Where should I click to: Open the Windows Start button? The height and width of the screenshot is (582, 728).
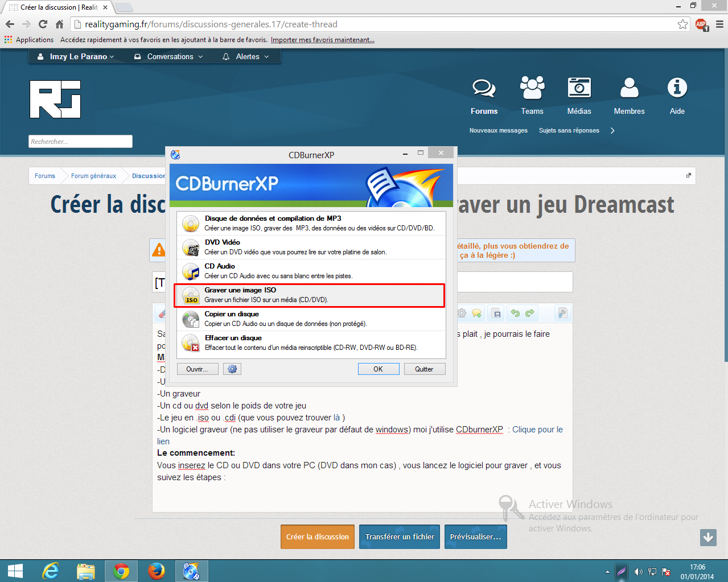pyautogui.click(x=15, y=571)
